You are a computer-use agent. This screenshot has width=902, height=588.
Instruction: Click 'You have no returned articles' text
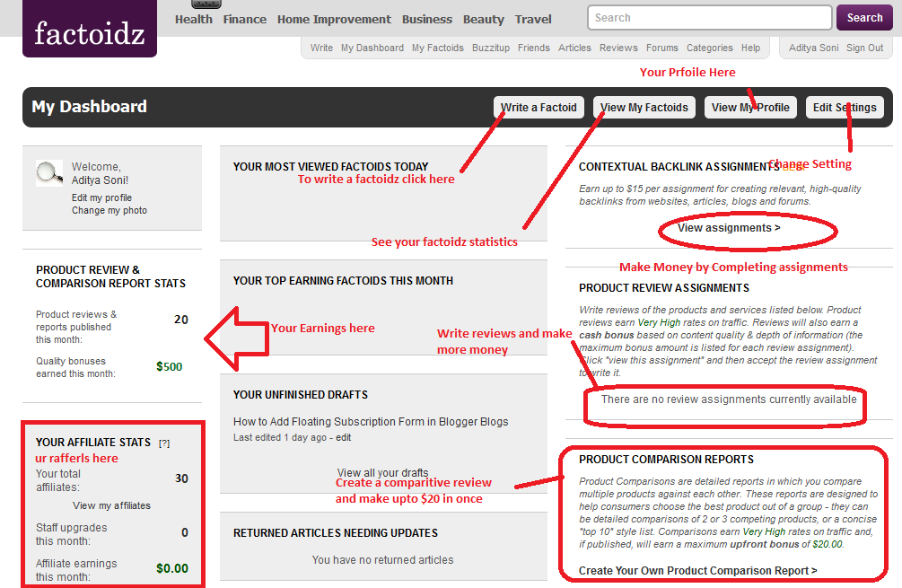pyautogui.click(x=382, y=560)
